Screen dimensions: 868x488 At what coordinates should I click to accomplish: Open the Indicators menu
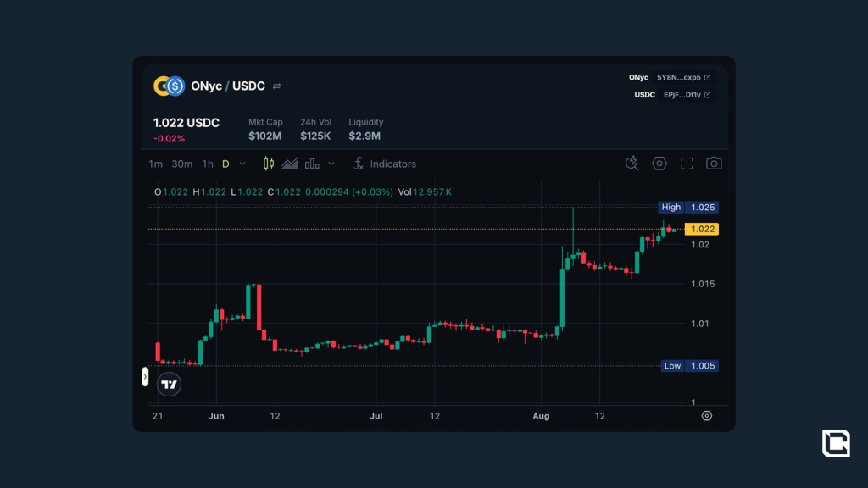[x=385, y=164]
